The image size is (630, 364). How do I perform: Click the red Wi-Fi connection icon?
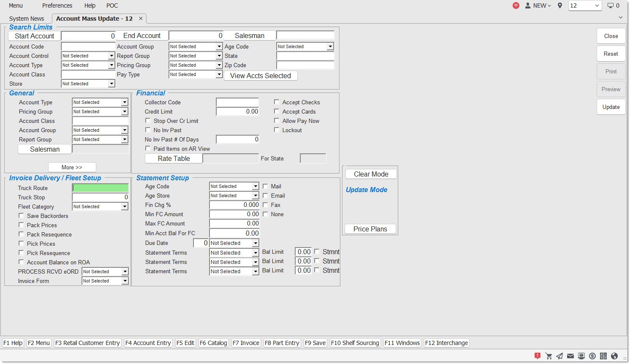pos(516,5)
